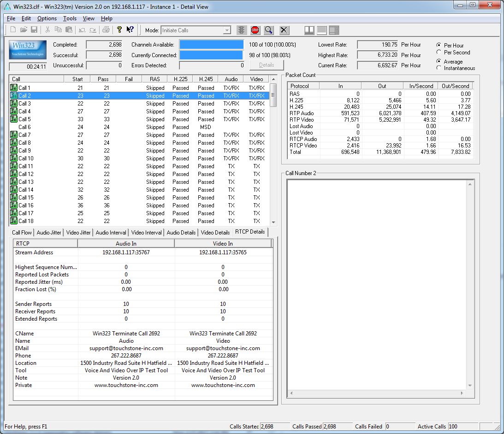Screen dimensions: 504x434
Task: Sort by the Pass column header
Action: click(x=103, y=79)
